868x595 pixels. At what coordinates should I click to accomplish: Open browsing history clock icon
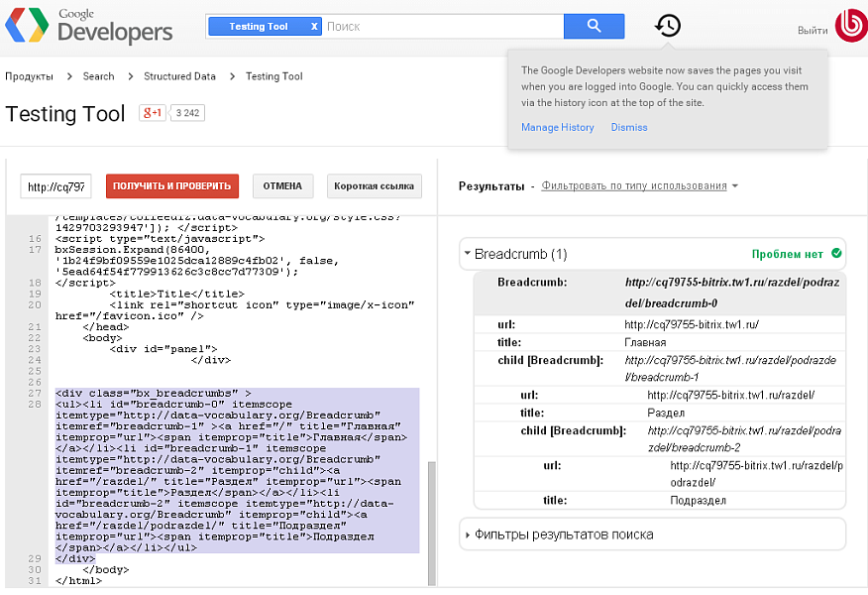[x=668, y=26]
